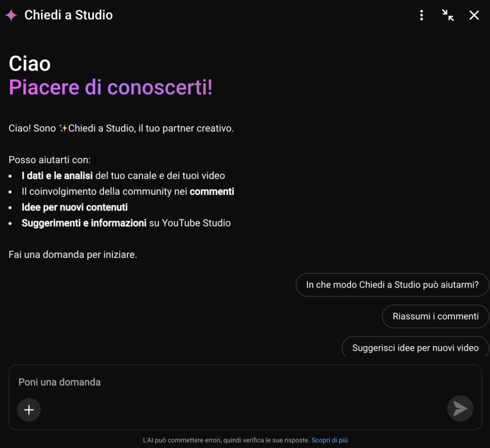Click the "Chiedi a Studio" panel title
Screen dimensions: 490x448
(68, 15)
